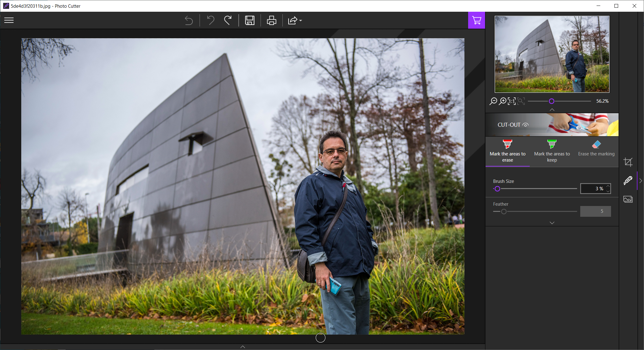
Task: Click the zoom out magnifier icon
Action: click(493, 101)
